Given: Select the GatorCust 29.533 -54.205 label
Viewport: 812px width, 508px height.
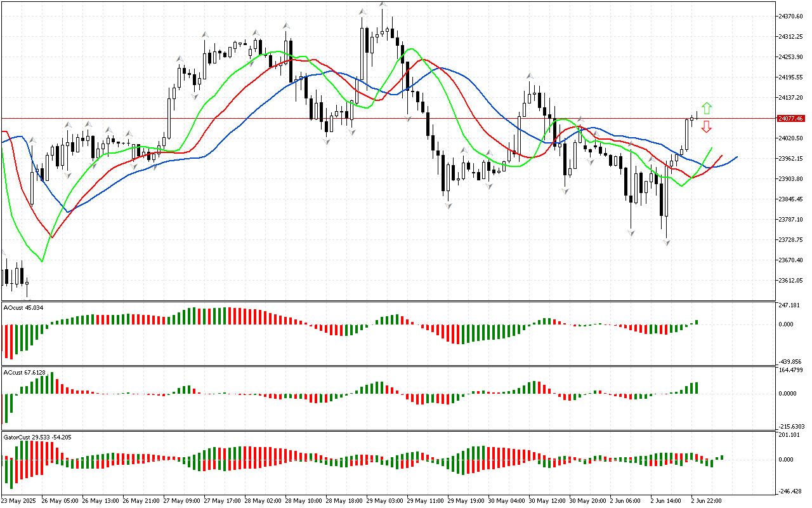Looking at the screenshot, I should coord(37,437).
